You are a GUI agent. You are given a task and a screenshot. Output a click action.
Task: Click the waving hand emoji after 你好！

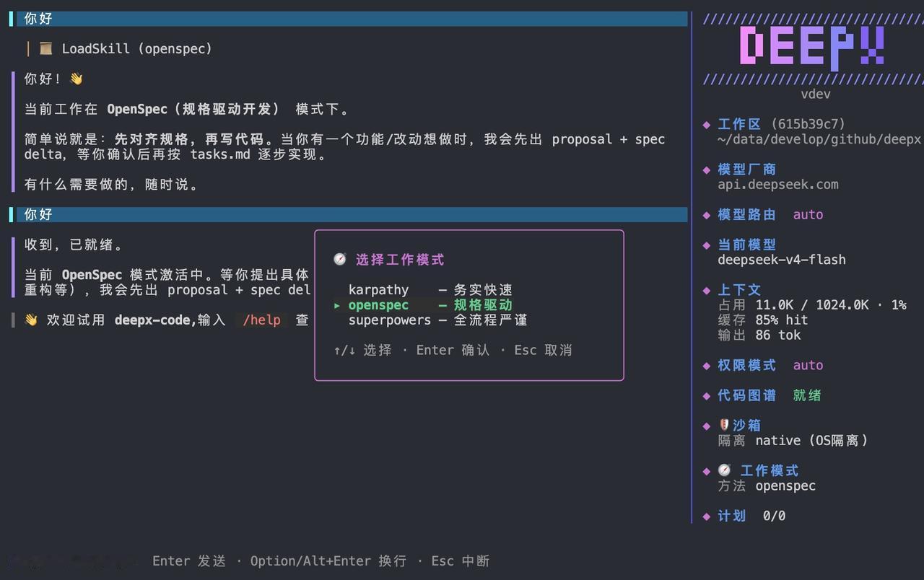pyautogui.click(x=76, y=79)
